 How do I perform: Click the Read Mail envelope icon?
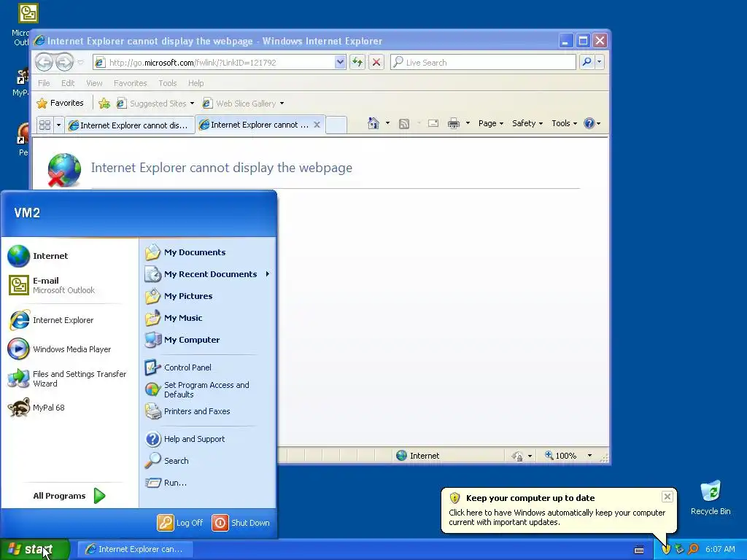coord(433,123)
